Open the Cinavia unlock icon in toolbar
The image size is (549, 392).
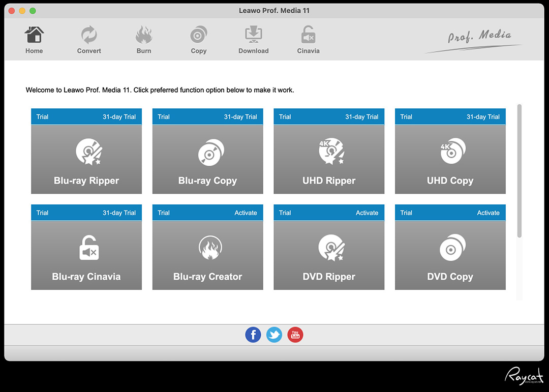(x=308, y=35)
